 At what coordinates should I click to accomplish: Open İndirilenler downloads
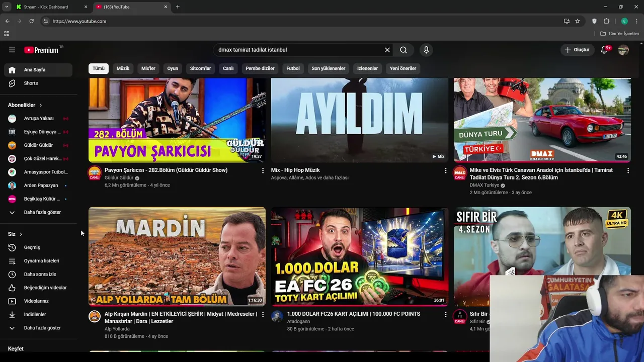[x=38, y=314]
